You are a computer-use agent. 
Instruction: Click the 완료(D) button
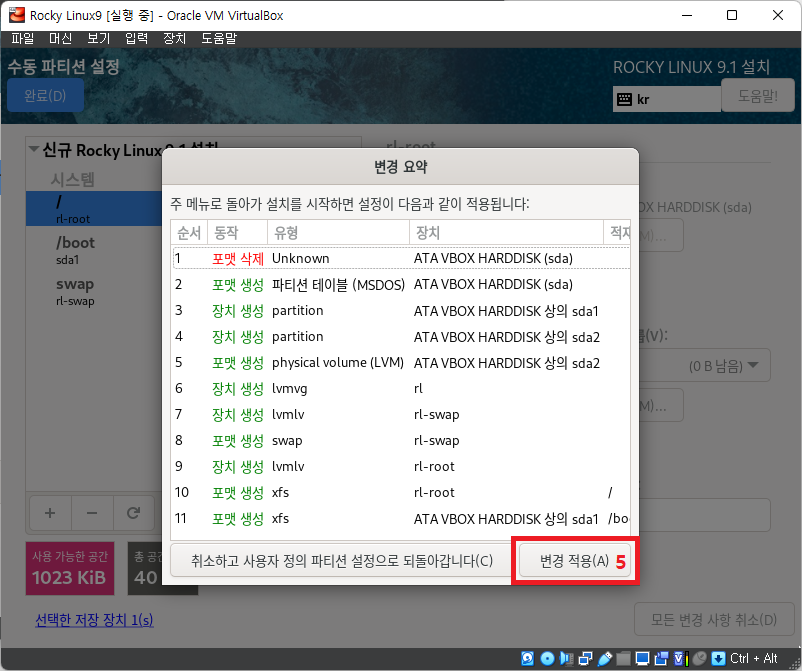(x=45, y=95)
